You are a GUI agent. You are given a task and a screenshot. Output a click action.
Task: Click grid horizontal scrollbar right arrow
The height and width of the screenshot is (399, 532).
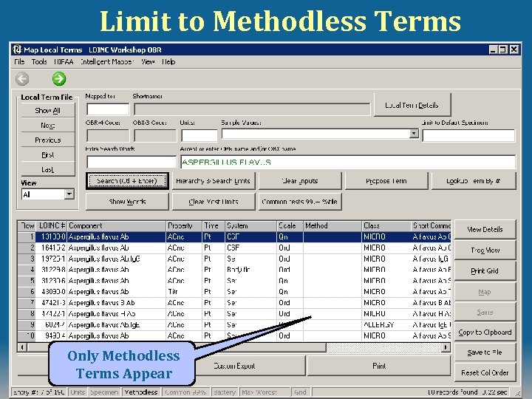(x=446, y=347)
